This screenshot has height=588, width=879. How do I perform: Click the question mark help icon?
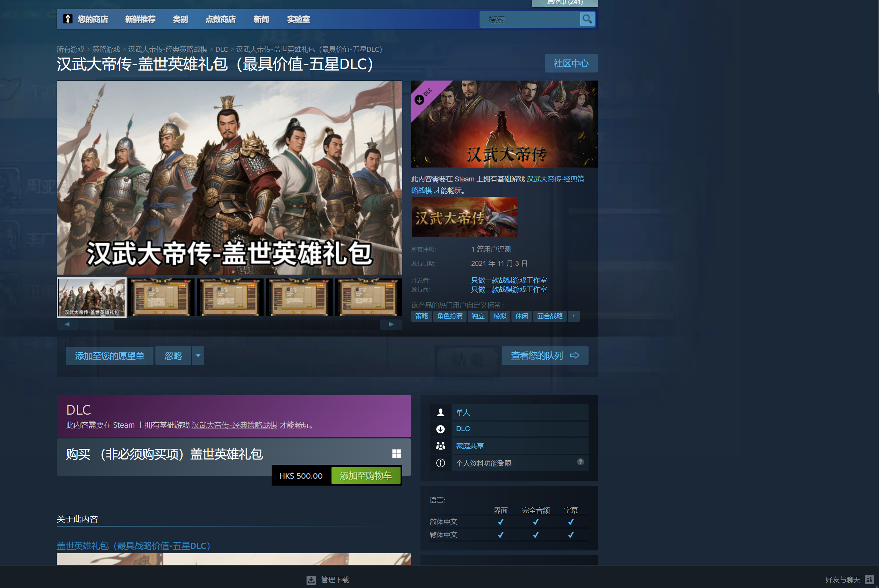(580, 462)
